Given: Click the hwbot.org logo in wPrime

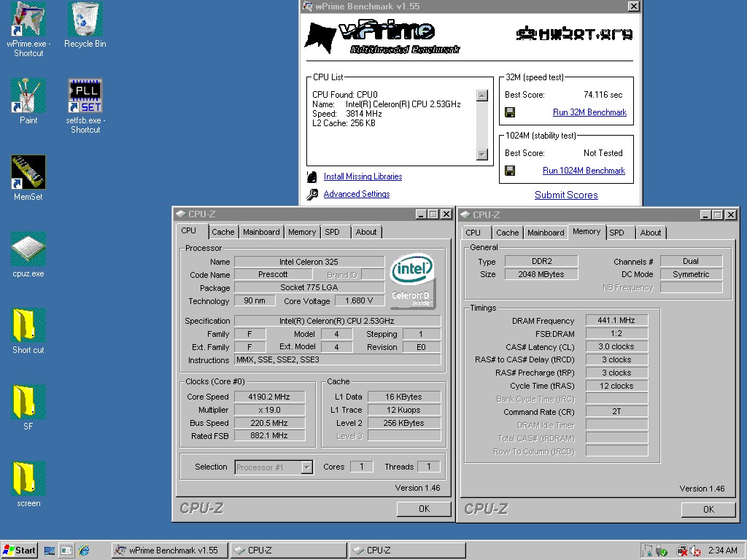Looking at the screenshot, I should point(574,34).
